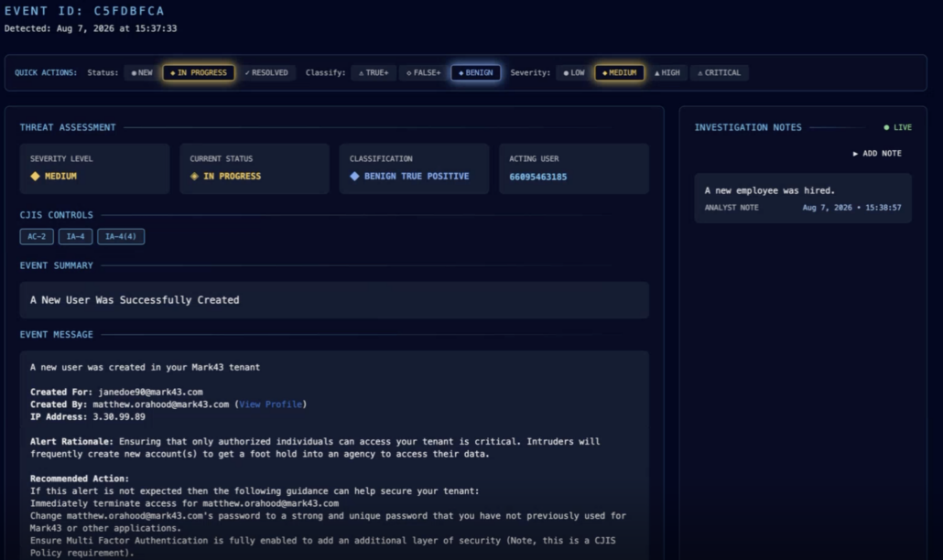Set severity to MEDIUM

click(x=620, y=72)
